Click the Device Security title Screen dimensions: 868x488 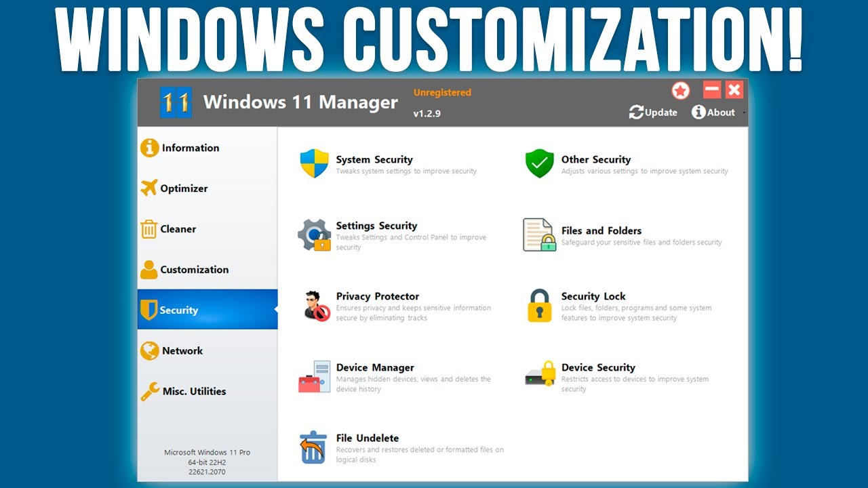coord(598,367)
